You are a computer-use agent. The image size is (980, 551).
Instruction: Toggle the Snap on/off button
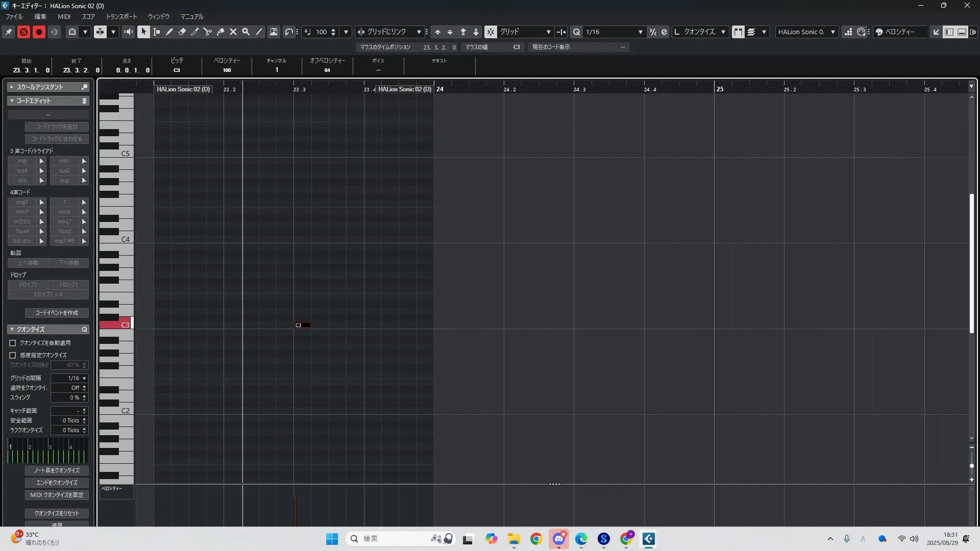pyautogui.click(x=490, y=32)
